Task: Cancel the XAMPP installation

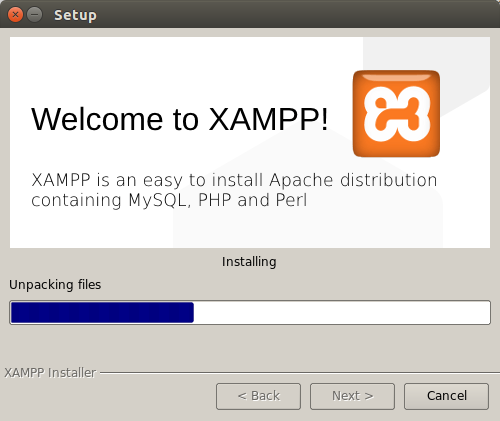Action: coord(447,396)
